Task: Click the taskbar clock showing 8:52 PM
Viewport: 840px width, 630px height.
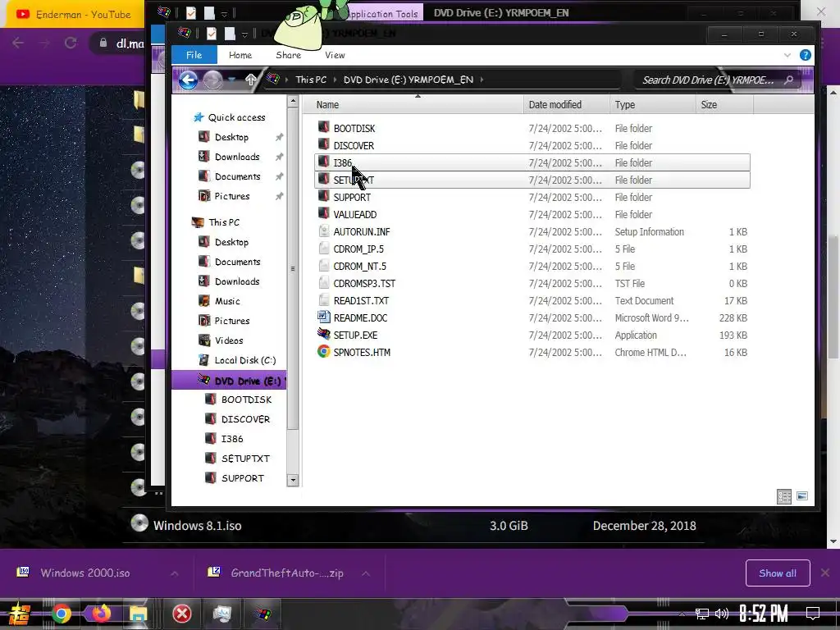Action: (x=764, y=614)
